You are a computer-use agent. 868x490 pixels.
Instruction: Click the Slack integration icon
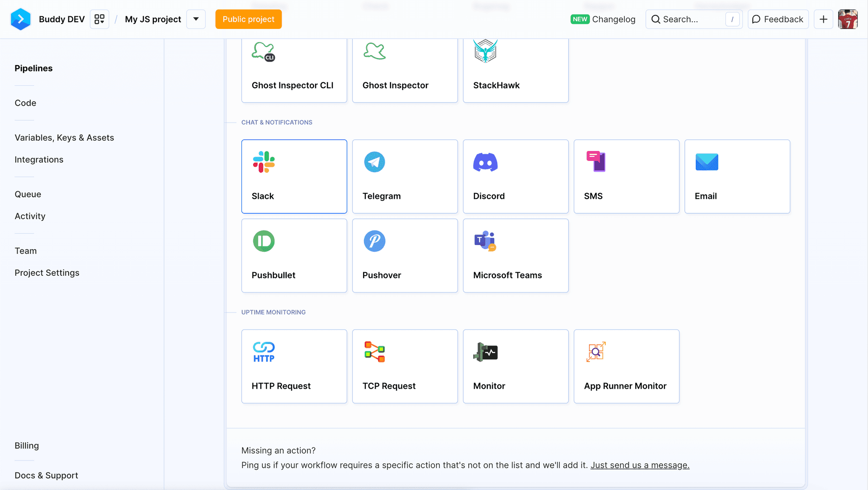264,161
